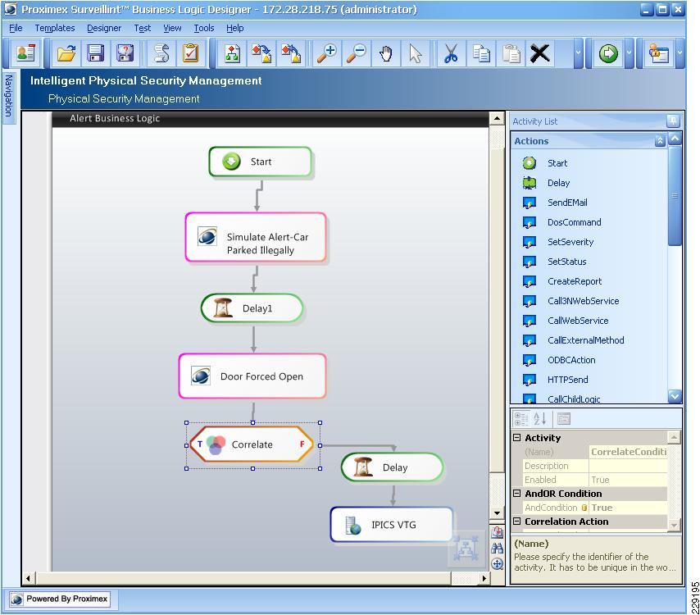Select the Correlate condition node
Viewport: 700px width, 615px height.
(x=252, y=444)
